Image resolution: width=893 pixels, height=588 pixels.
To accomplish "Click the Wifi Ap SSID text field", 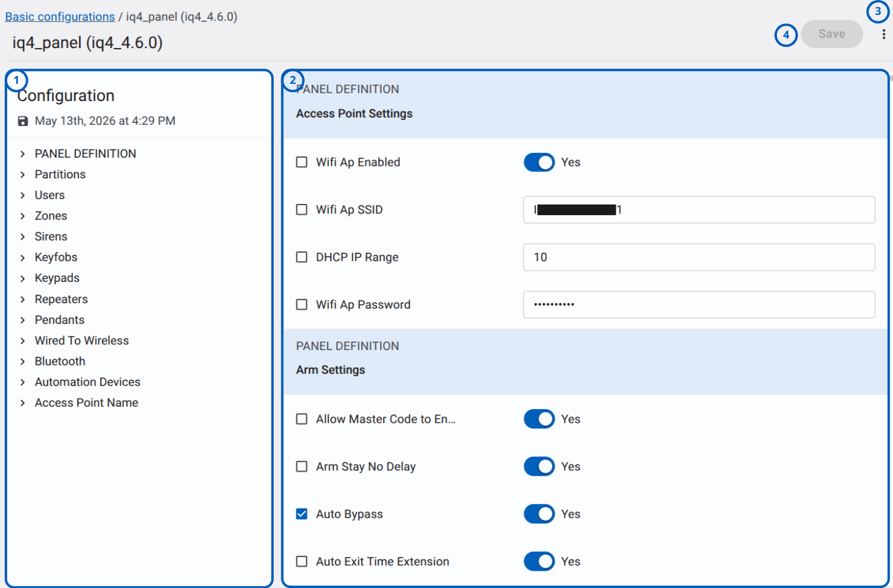I will (699, 210).
